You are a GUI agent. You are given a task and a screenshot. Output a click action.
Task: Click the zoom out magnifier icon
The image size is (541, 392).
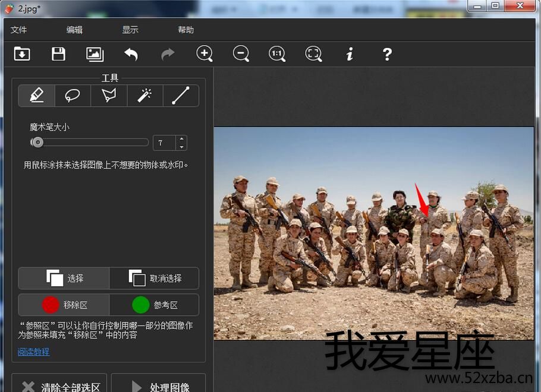pyautogui.click(x=241, y=54)
